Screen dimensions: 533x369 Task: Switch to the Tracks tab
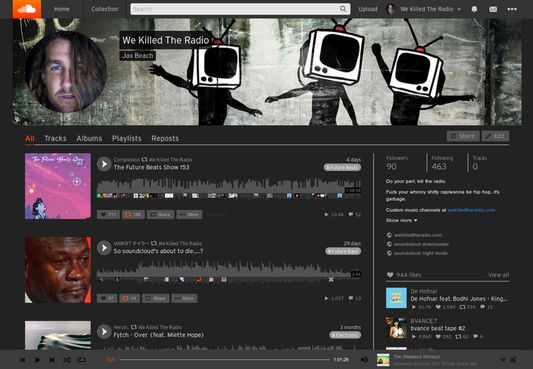[x=55, y=138]
